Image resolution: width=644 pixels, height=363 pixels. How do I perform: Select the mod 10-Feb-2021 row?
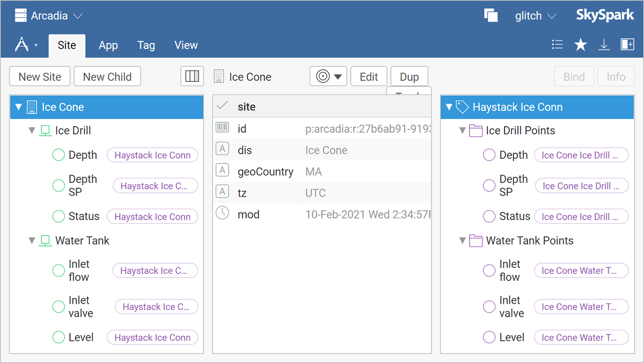pos(322,214)
